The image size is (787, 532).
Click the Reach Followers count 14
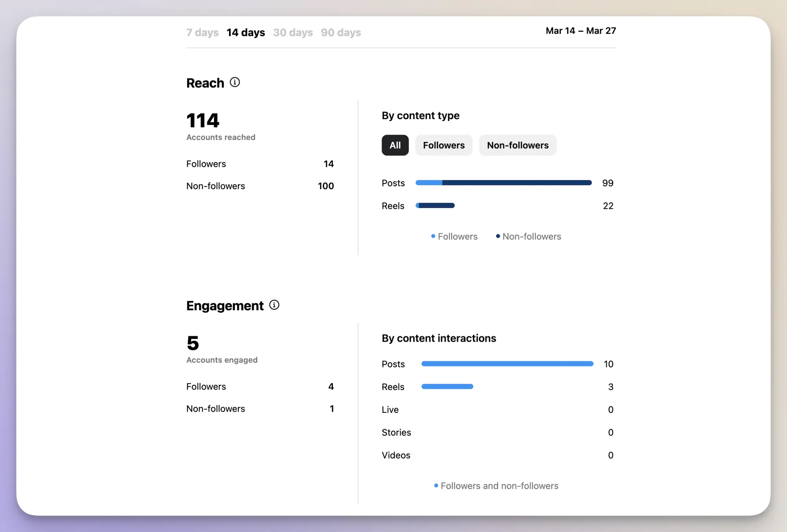(329, 164)
